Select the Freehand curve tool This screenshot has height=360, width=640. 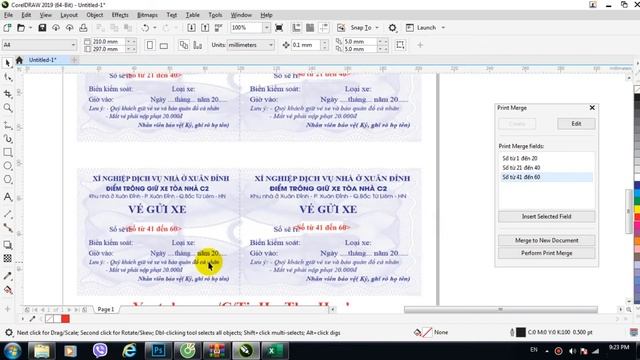7,125
